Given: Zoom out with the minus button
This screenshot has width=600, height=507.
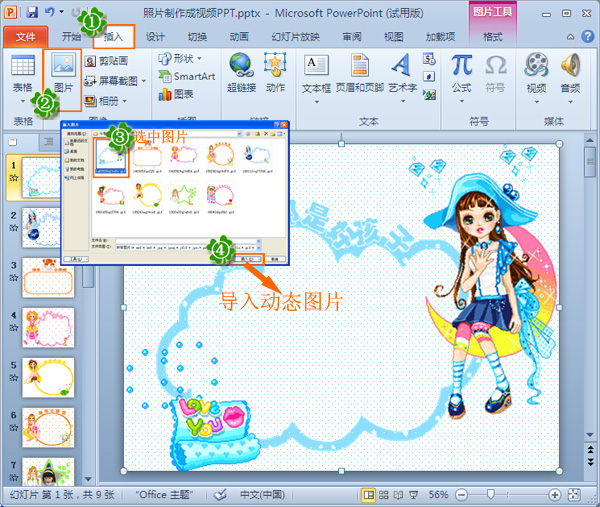Looking at the screenshot, I should click(x=462, y=495).
